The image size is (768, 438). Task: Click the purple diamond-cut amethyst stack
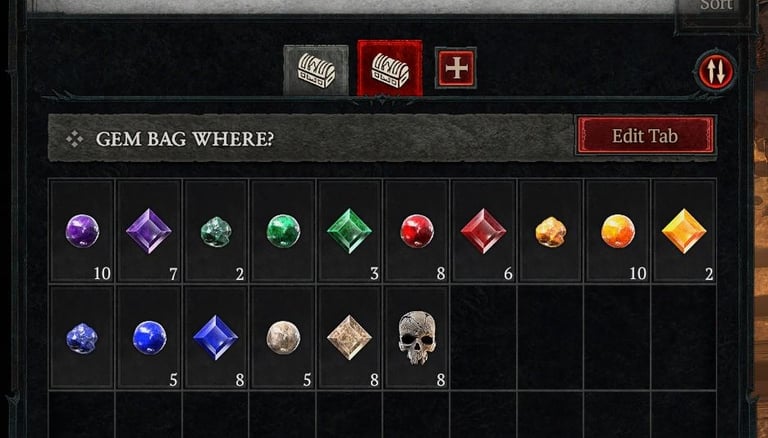point(149,231)
